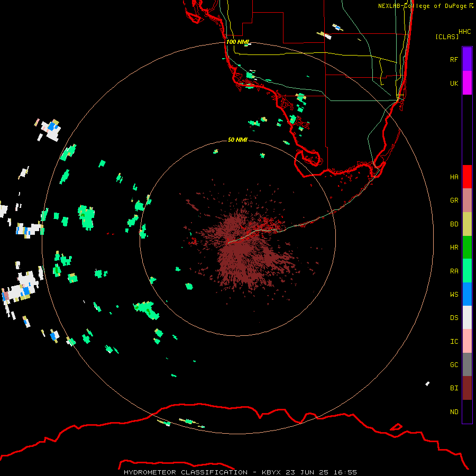Screen dimensions: 476x476
Task: Click the RA light green legend swatch
Action: [467, 271]
